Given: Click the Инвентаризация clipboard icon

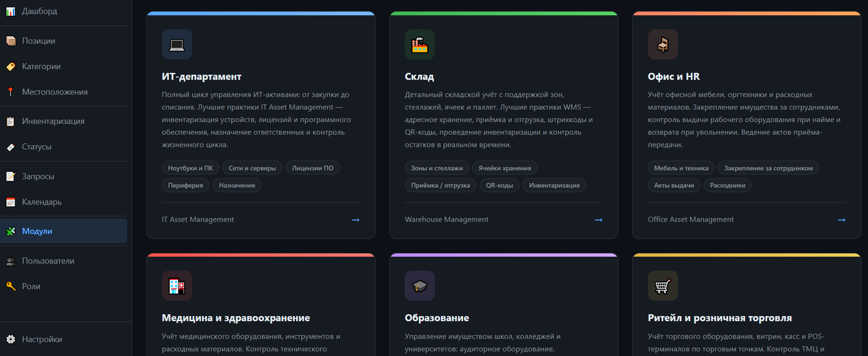Looking at the screenshot, I should [x=11, y=122].
